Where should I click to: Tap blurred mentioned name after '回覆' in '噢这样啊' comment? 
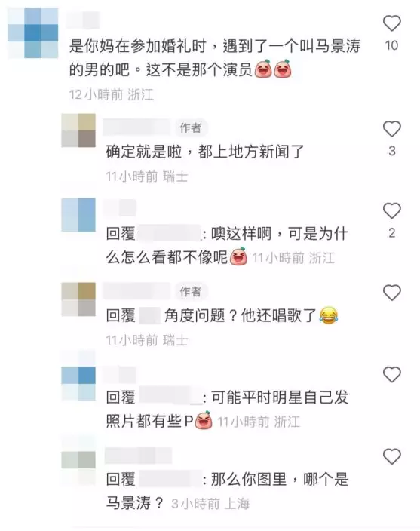(x=170, y=234)
